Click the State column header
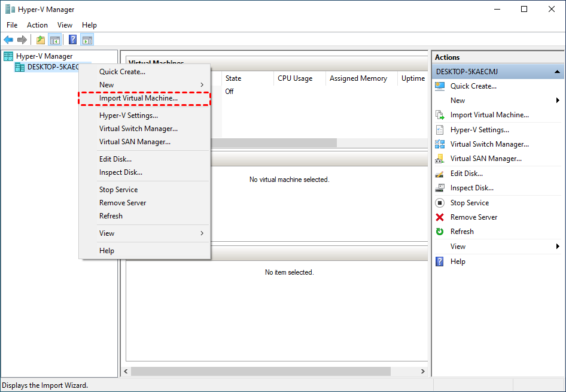Image resolution: width=566 pixels, height=392 pixels. (x=248, y=78)
